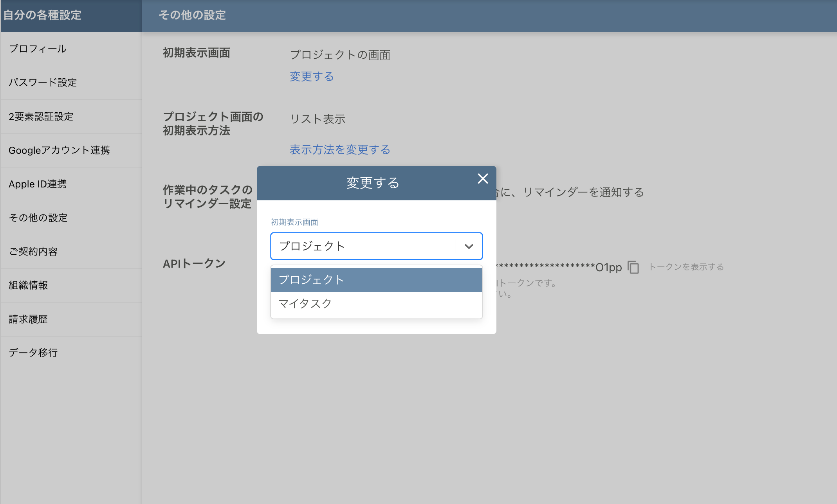Open Apple ID連携 settings
Viewport: 837px width, 504px height.
click(x=38, y=184)
